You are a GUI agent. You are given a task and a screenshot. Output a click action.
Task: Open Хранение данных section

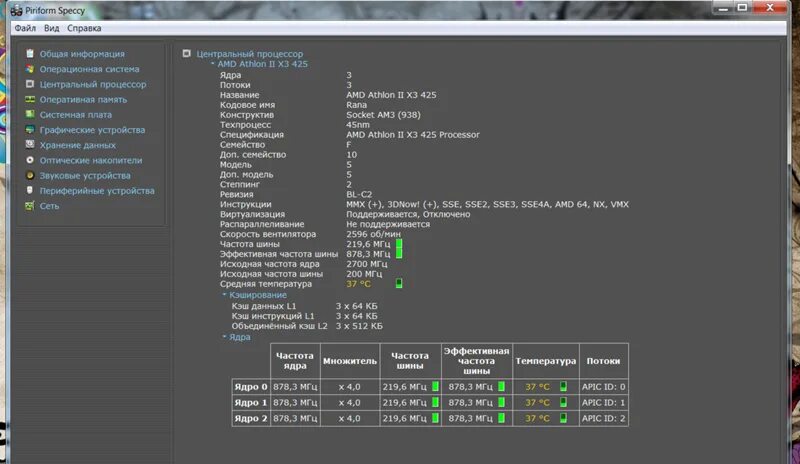tap(78, 145)
